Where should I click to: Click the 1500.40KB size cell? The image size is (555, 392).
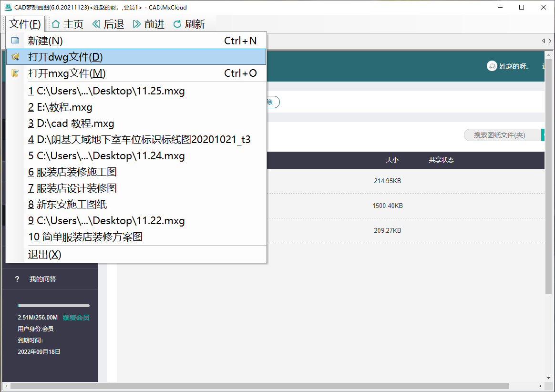coord(388,206)
